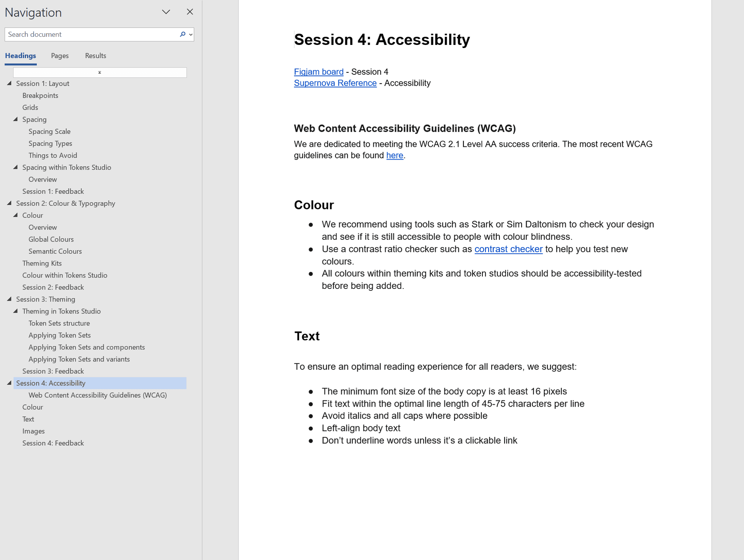This screenshot has height=560, width=744.
Task: Go to Session 4: Feedback heading
Action: pos(53,443)
